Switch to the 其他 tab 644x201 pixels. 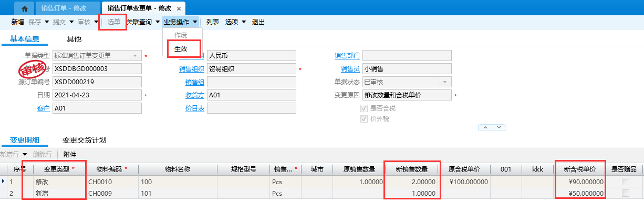(74, 38)
